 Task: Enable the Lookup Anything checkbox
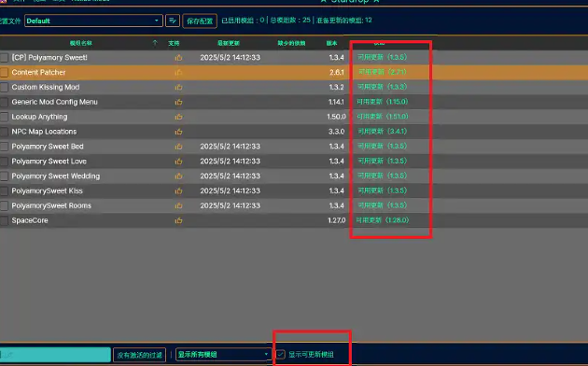pyautogui.click(x=4, y=117)
